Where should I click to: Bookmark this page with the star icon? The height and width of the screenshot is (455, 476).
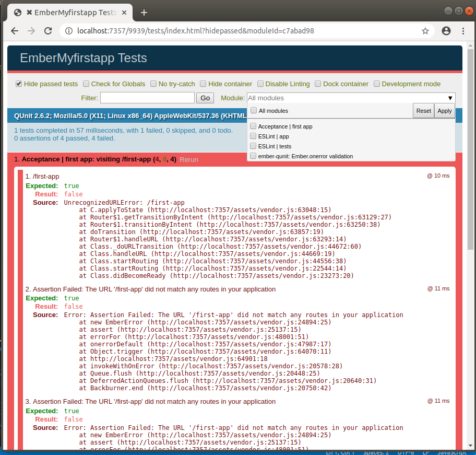(x=425, y=31)
